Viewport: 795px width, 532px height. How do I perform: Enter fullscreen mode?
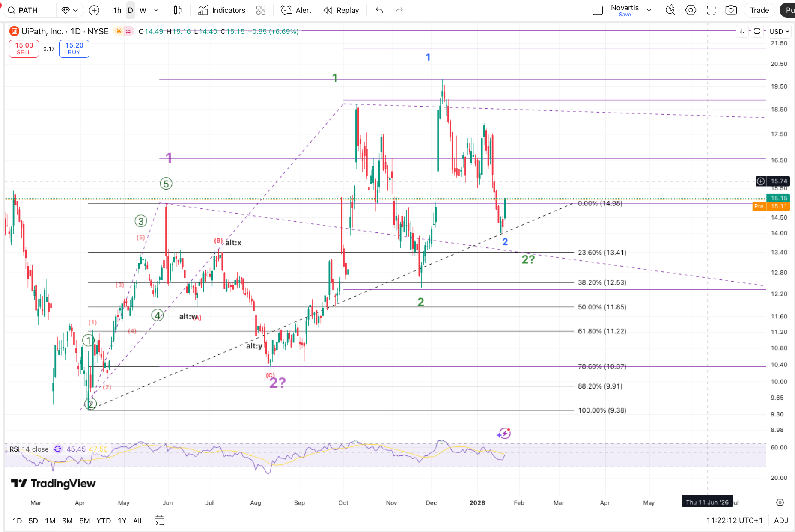[x=711, y=10]
